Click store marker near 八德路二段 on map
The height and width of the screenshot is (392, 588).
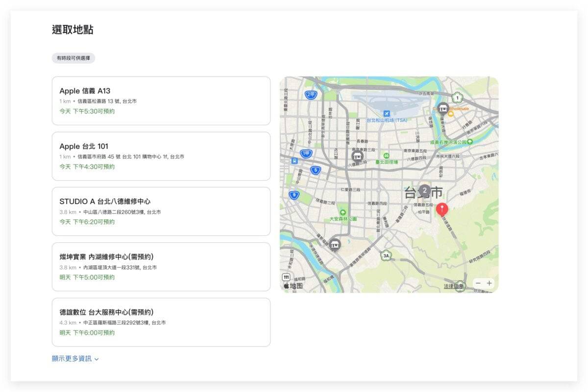tap(358, 157)
